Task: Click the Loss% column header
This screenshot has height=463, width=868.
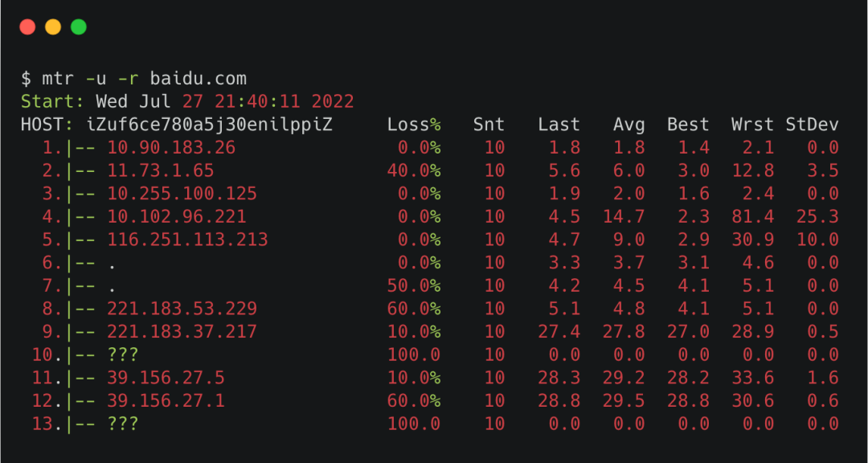Action: (x=414, y=125)
